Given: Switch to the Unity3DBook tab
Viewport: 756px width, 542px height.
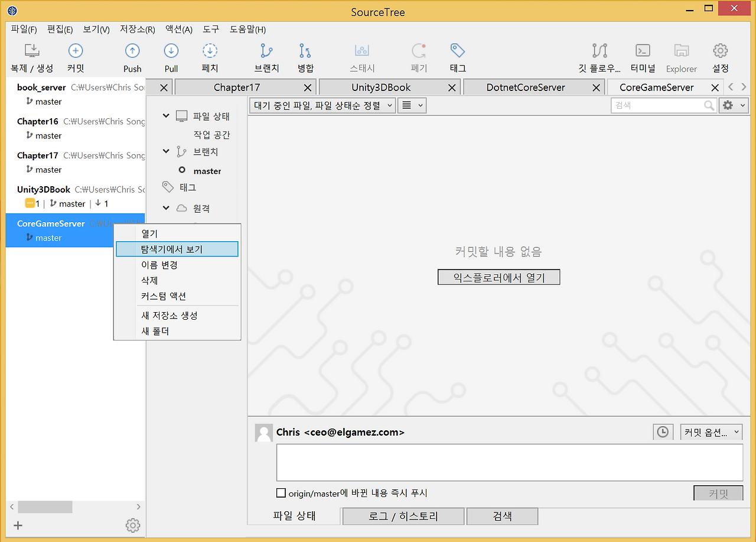Looking at the screenshot, I should 381,87.
